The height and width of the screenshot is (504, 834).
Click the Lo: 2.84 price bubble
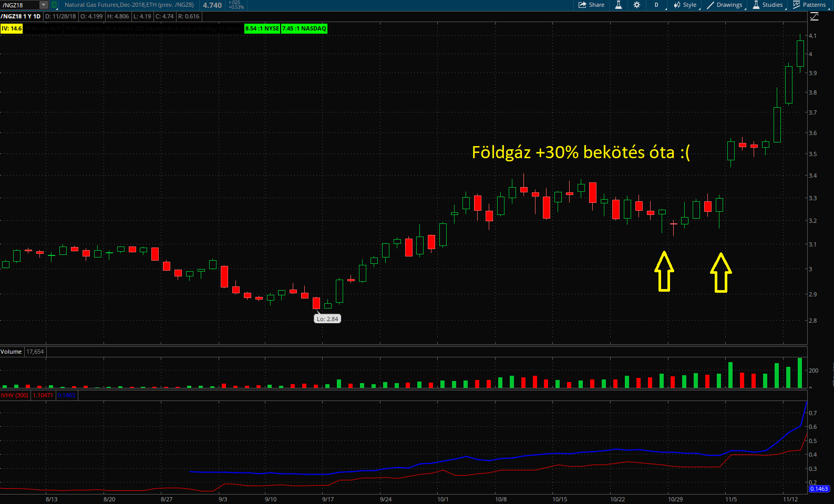(x=327, y=318)
